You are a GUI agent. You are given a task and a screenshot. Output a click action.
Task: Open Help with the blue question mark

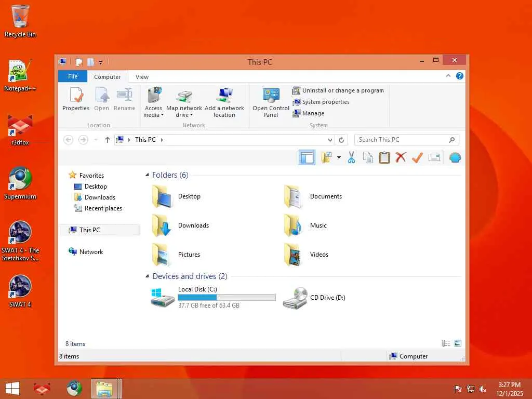point(460,76)
